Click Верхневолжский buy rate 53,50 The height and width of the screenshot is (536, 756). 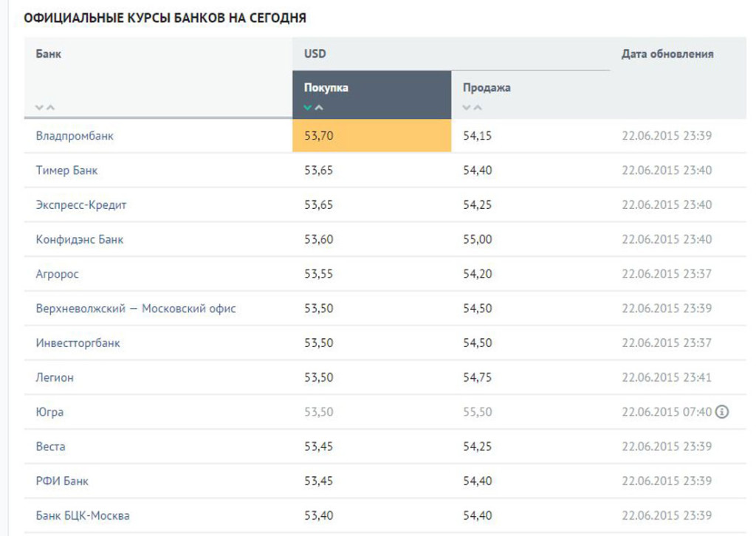[x=318, y=309]
